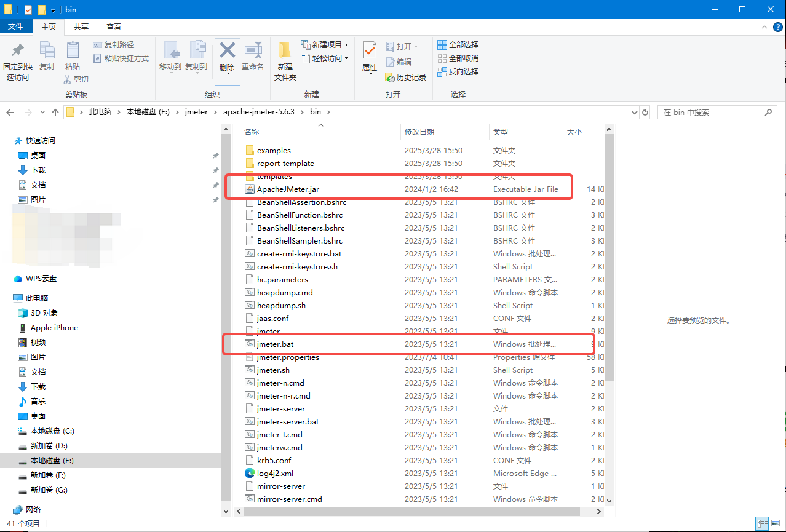Select Apple iPhone in navigation pane
This screenshot has width=786, height=532.
click(x=54, y=328)
